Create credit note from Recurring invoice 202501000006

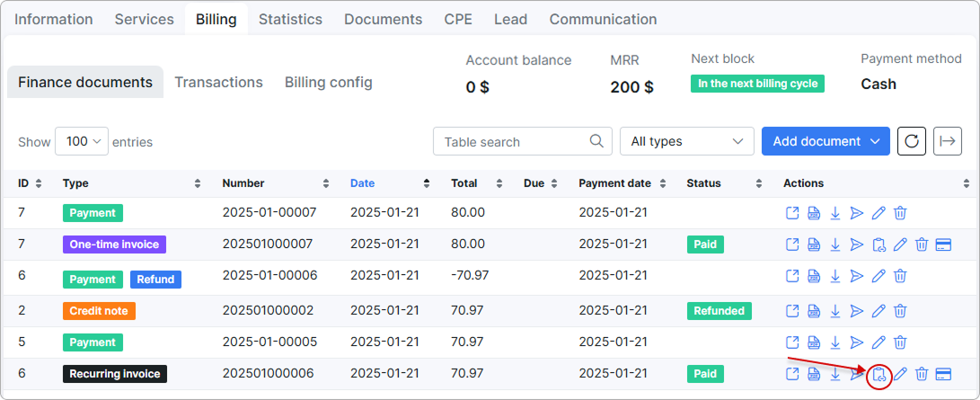(879, 374)
